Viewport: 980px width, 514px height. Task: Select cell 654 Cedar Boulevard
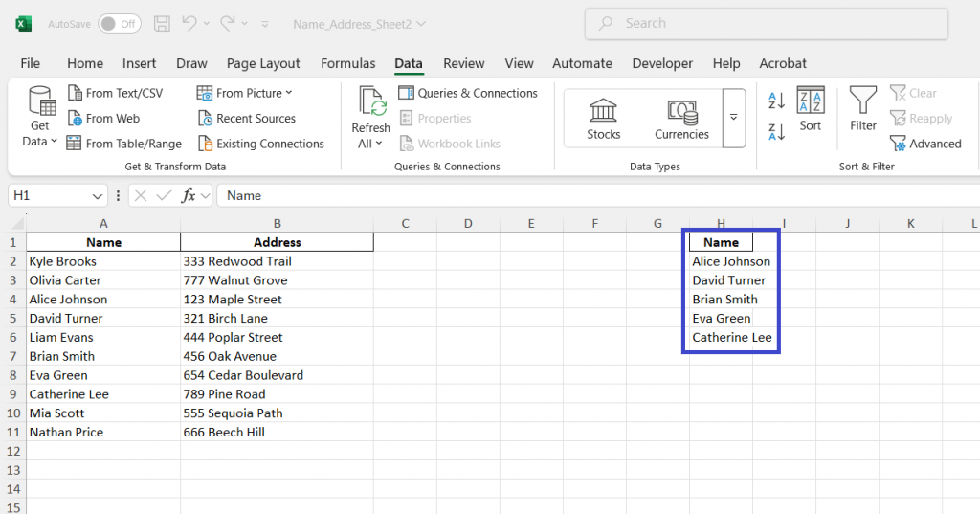click(277, 375)
